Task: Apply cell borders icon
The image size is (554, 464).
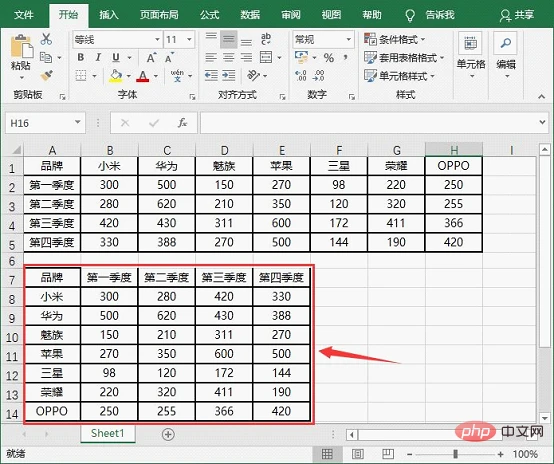Action: [x=81, y=75]
